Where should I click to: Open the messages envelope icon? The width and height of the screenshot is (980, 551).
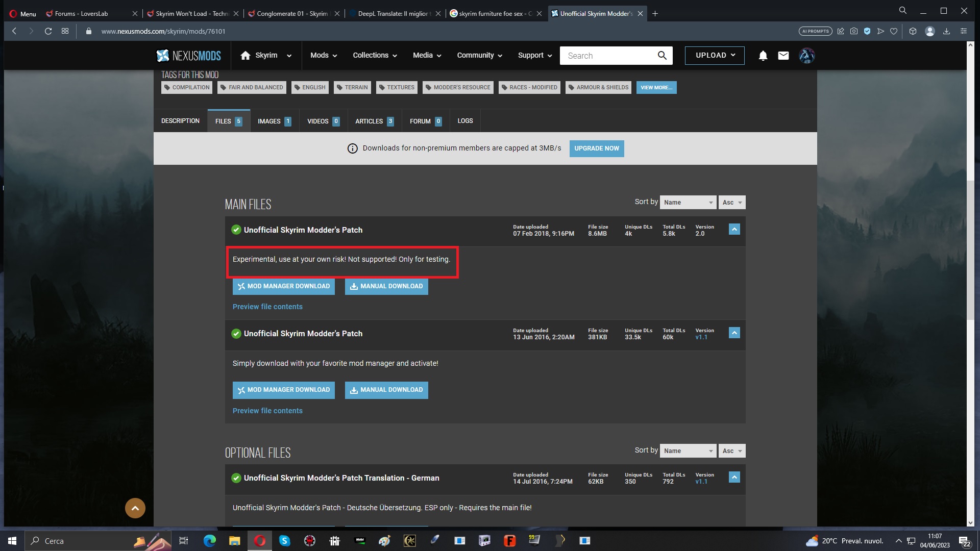(x=783, y=56)
